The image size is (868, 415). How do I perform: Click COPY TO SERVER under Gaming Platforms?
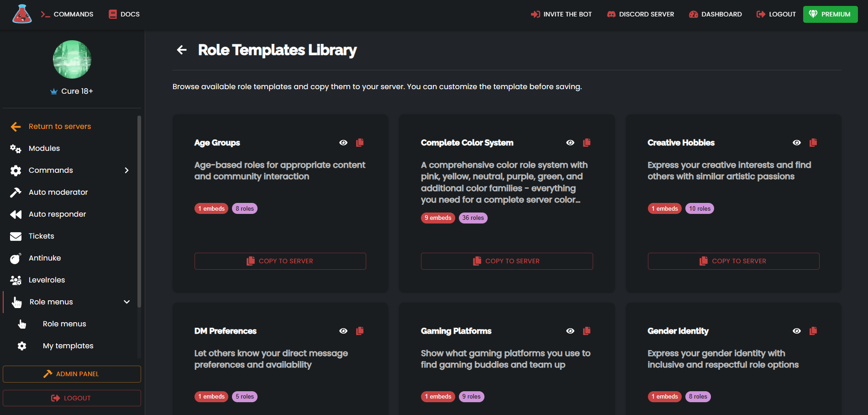pyautogui.click(x=506, y=414)
